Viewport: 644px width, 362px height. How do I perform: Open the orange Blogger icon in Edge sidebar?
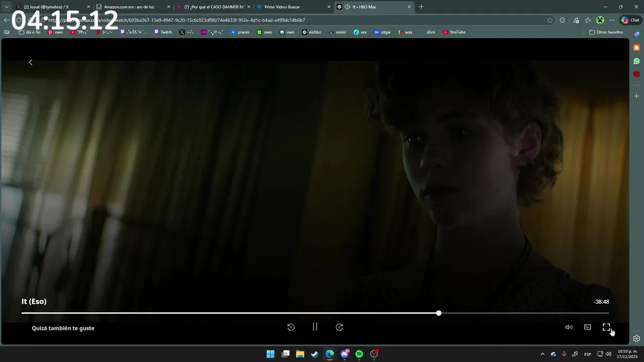[x=636, y=48]
